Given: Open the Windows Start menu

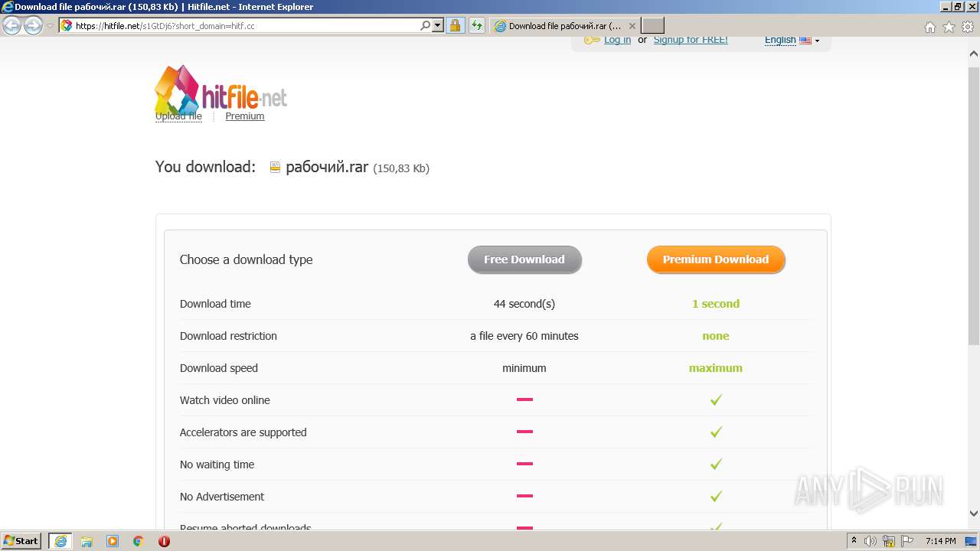Looking at the screenshot, I should pyautogui.click(x=21, y=541).
